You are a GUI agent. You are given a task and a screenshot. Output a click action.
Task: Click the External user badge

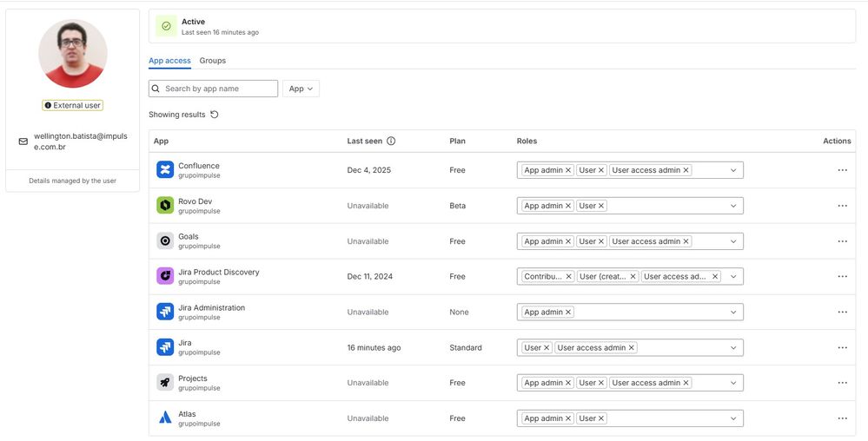point(72,105)
